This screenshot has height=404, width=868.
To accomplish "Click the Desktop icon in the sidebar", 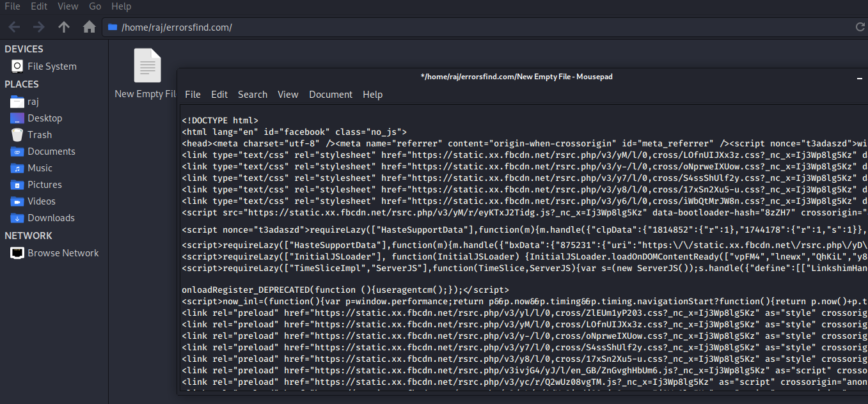I will point(17,118).
